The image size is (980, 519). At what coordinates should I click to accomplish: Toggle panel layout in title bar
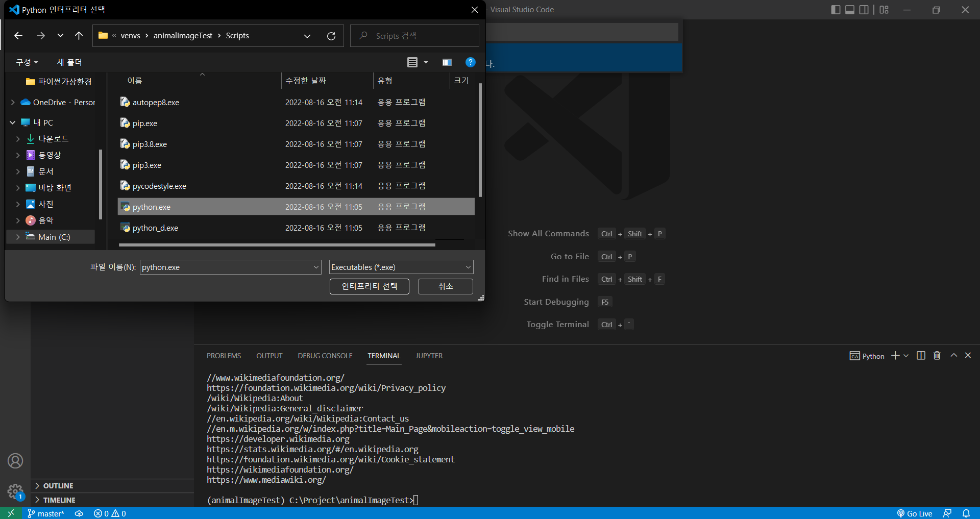[x=850, y=10]
